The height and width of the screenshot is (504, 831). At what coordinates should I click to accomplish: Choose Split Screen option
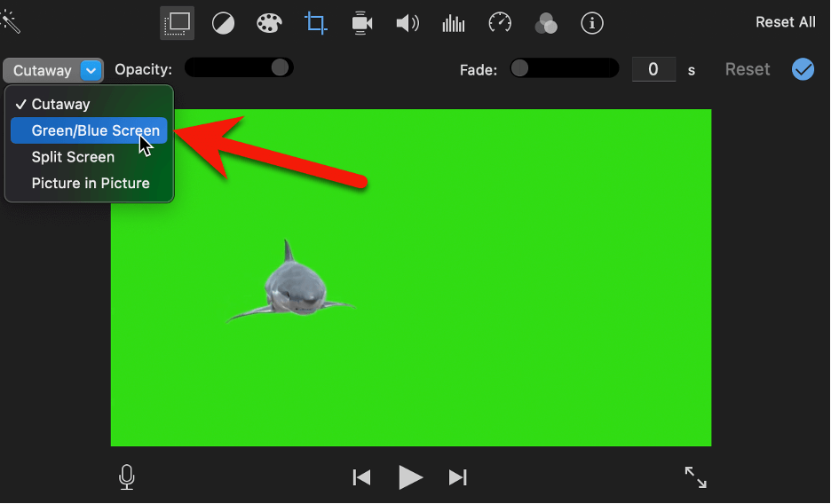click(x=89, y=157)
